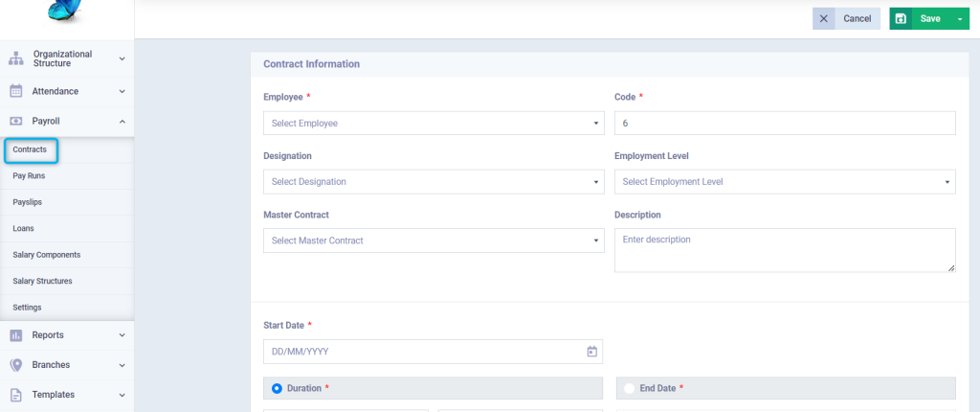Click the Contract Information section header
The image size is (980, 412).
click(x=311, y=64)
